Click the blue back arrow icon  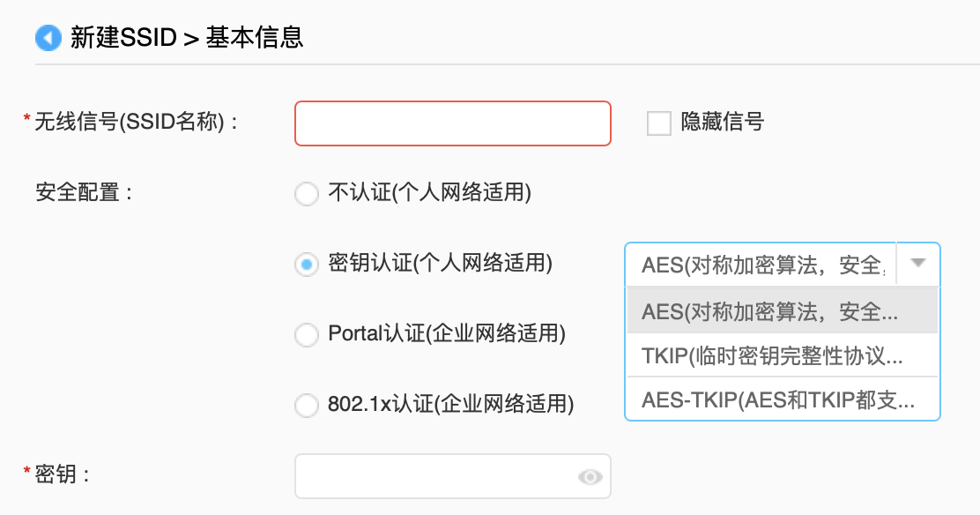pyautogui.click(x=48, y=38)
